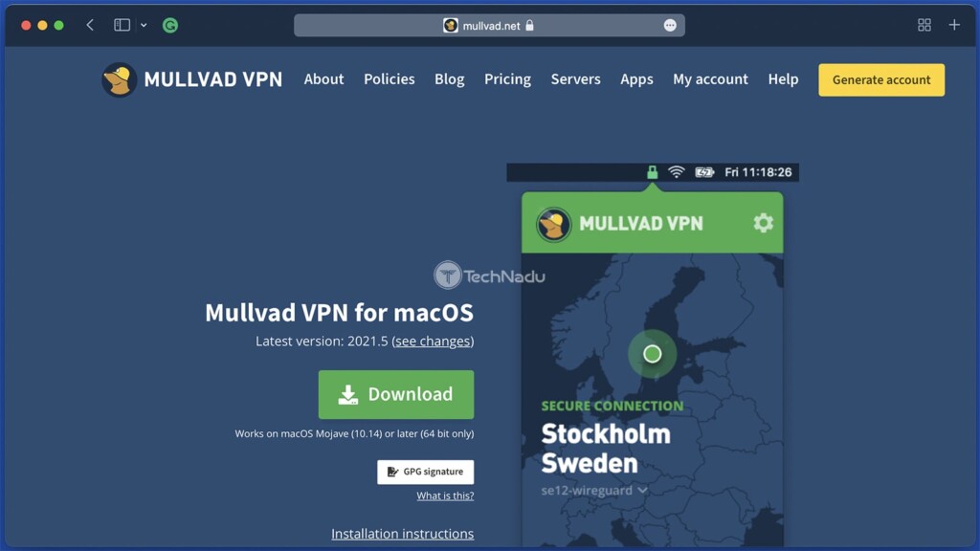This screenshot has width=980, height=551.
Task: Click the Fri 11:18:26 clock
Action: click(x=758, y=172)
